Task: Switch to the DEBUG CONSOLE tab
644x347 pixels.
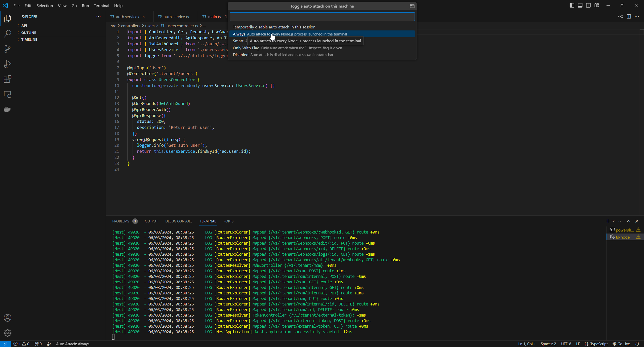Action: [x=179, y=221]
